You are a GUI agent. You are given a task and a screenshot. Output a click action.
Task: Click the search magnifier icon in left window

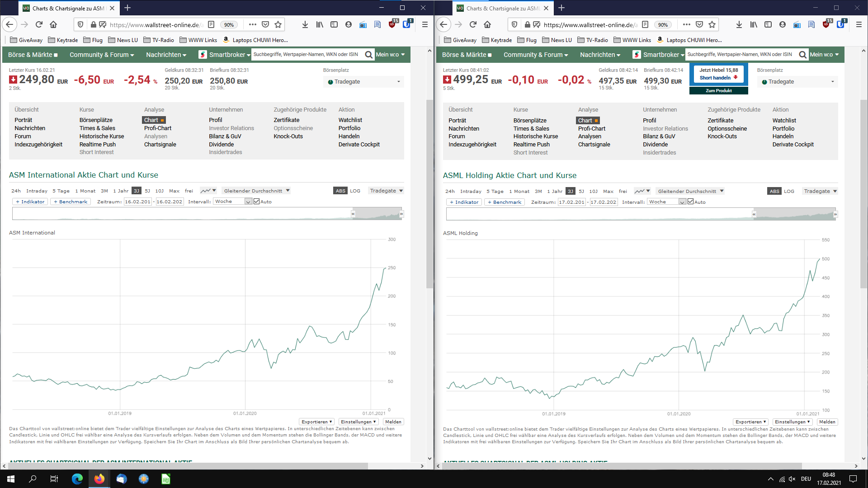tap(368, 55)
